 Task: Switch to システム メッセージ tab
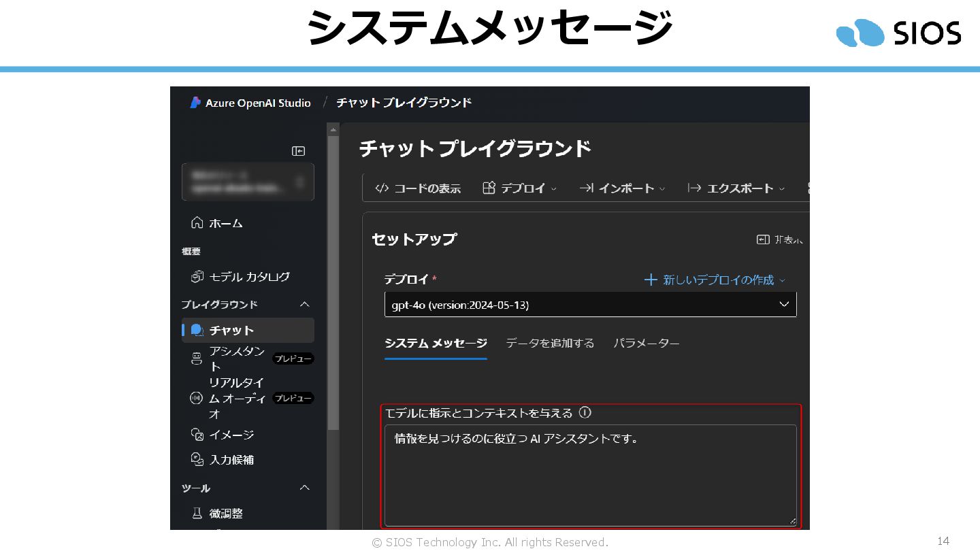[436, 344]
